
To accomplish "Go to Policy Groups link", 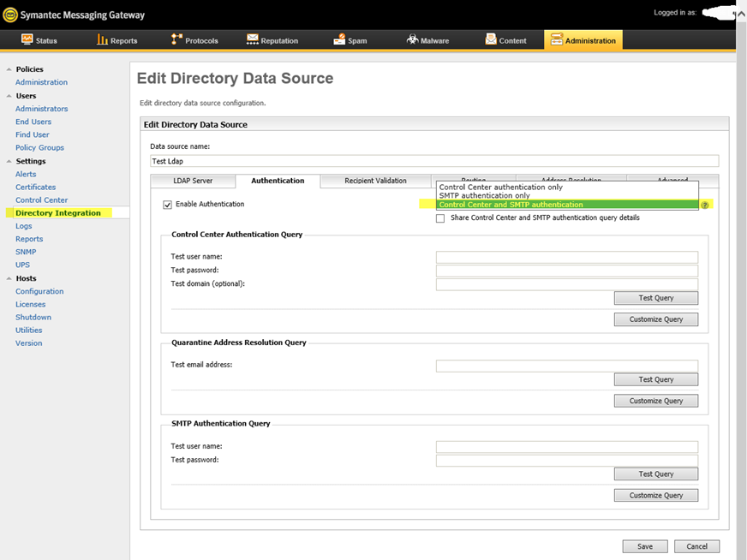I will click(x=39, y=147).
